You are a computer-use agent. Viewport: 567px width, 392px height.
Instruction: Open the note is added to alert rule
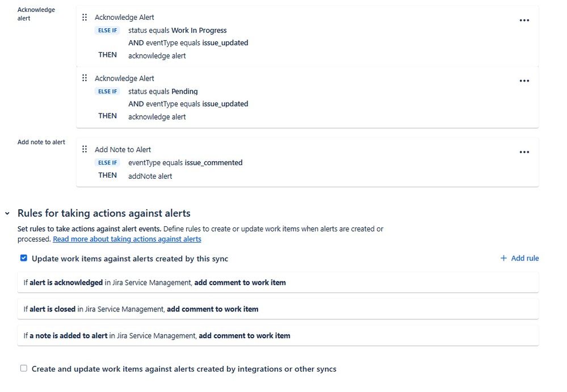(x=278, y=336)
